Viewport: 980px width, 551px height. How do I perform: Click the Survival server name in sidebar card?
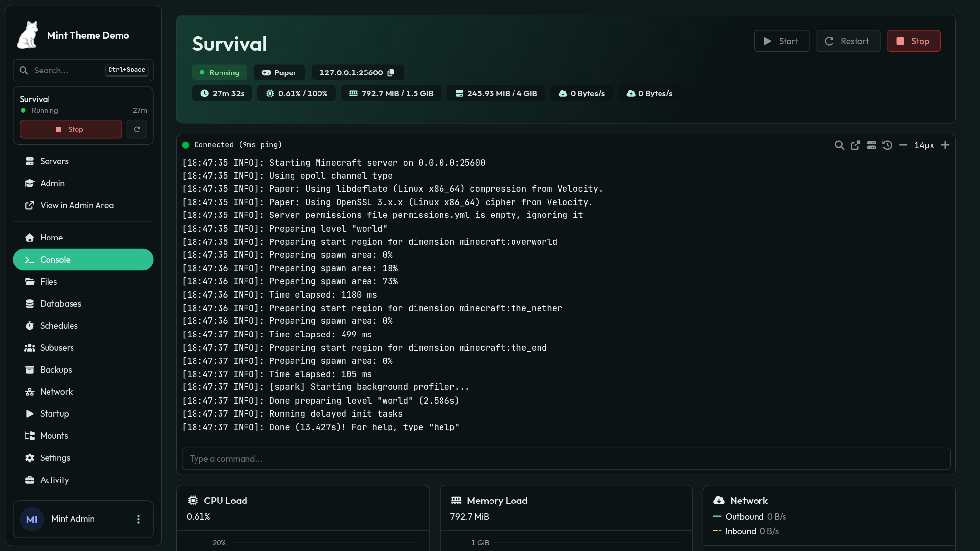click(35, 99)
